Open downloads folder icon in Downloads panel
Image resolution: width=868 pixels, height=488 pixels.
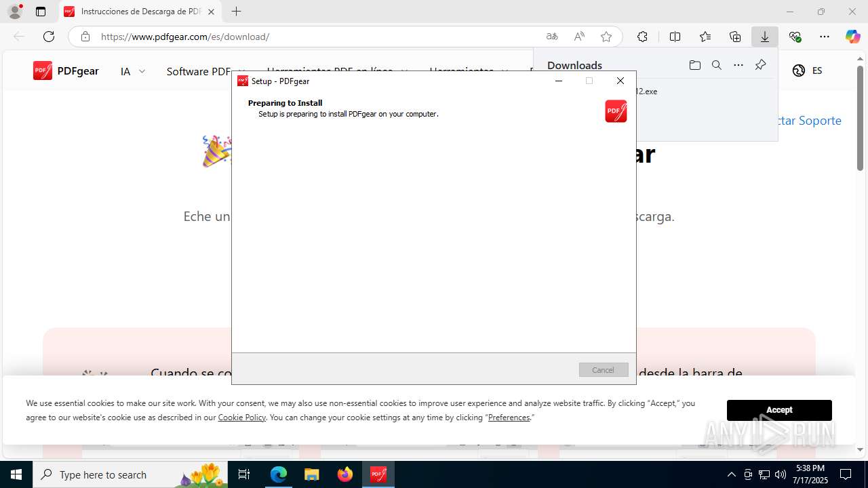[695, 65]
